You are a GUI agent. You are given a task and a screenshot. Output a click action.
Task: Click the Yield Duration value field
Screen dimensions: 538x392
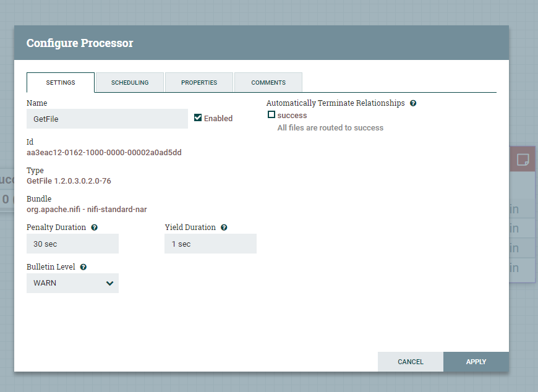point(210,244)
